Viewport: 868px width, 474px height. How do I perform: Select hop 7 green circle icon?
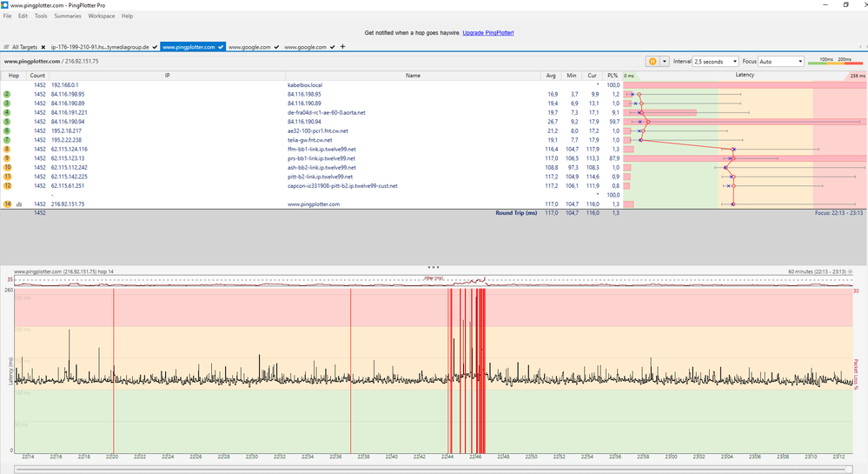click(x=7, y=140)
